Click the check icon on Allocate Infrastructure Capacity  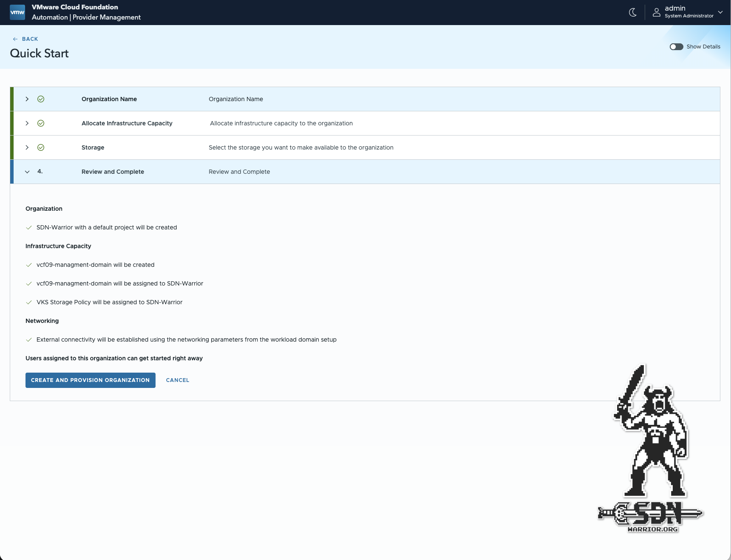[41, 123]
